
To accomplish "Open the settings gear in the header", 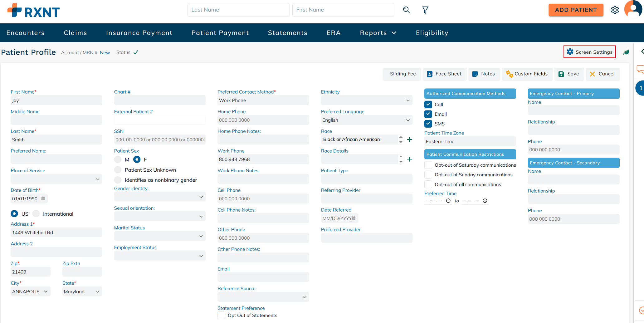I will pyautogui.click(x=615, y=10).
